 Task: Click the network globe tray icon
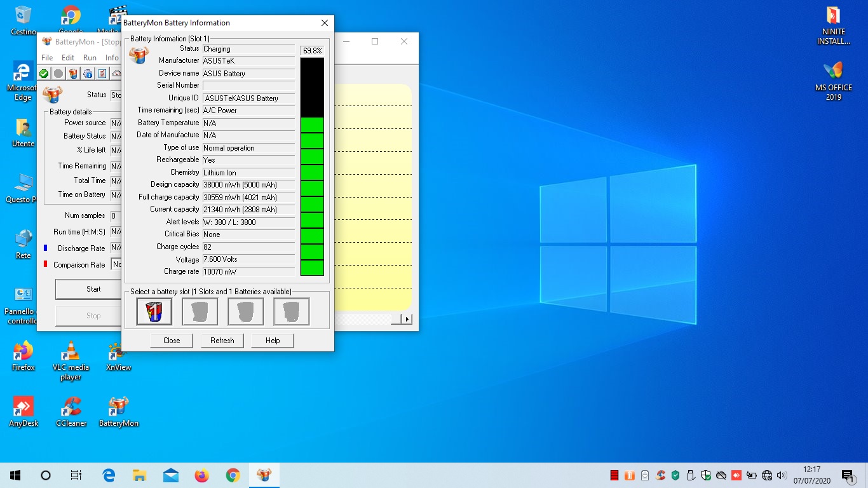coord(767,475)
